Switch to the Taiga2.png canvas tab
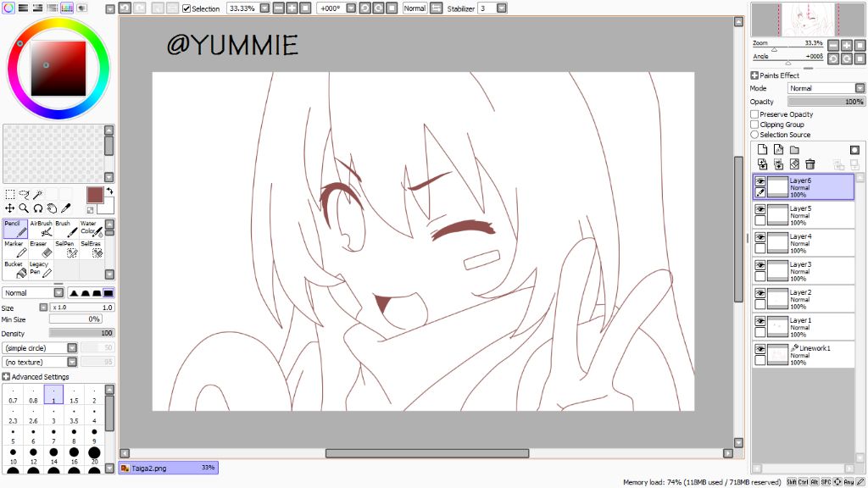This screenshot has width=868, height=488. (169, 468)
